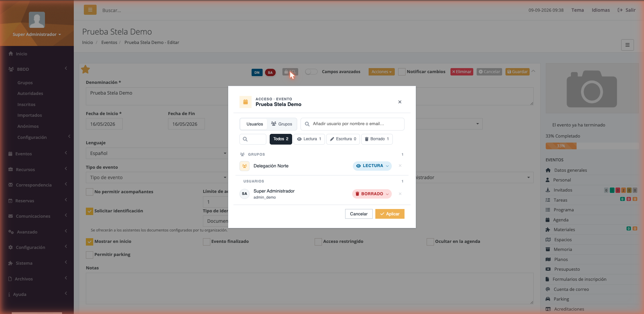Open the Lenguaje Español dropdown

(157, 153)
